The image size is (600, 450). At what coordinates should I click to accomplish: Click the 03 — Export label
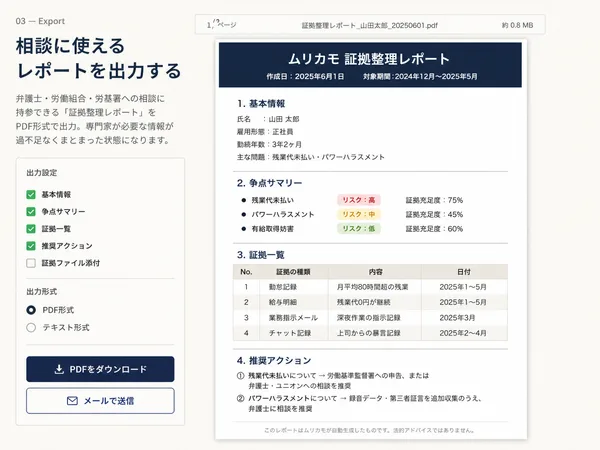[x=40, y=21]
